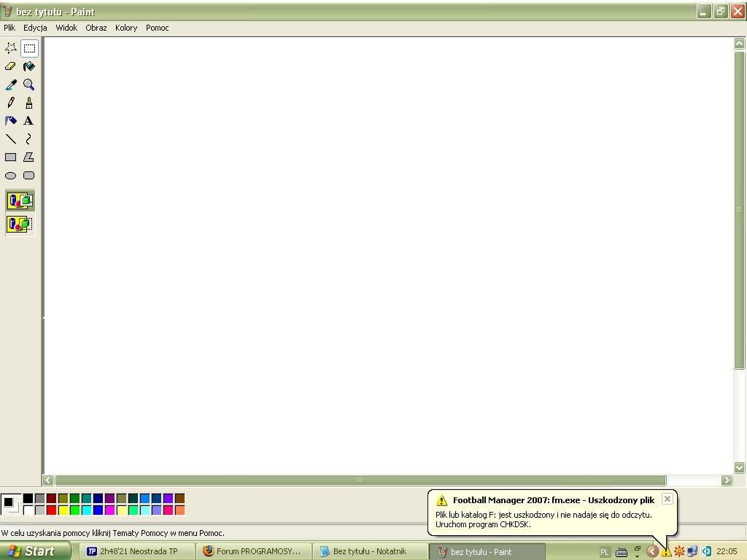Close the Football Manager 2007 warning balloon
Viewport: 747px width, 560px height.
tap(667, 499)
